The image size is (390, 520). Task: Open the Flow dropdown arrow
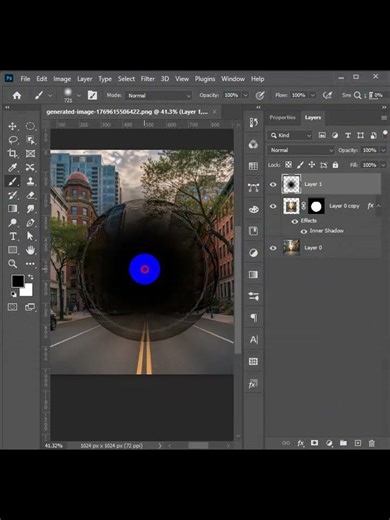(x=313, y=95)
